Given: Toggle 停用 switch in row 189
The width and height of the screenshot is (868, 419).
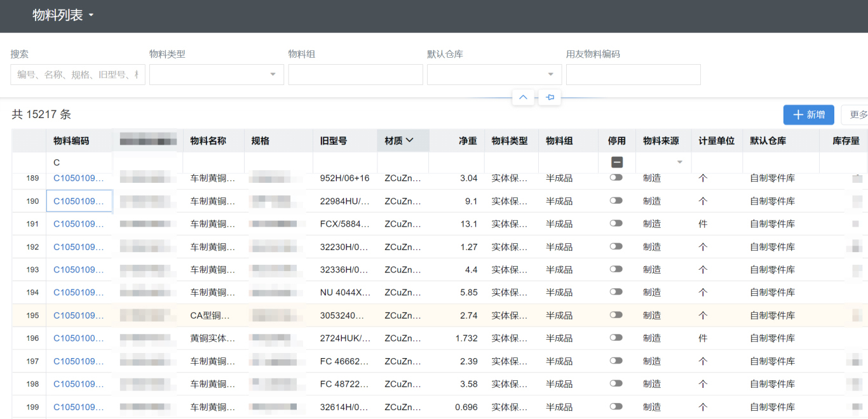Looking at the screenshot, I should (616, 178).
